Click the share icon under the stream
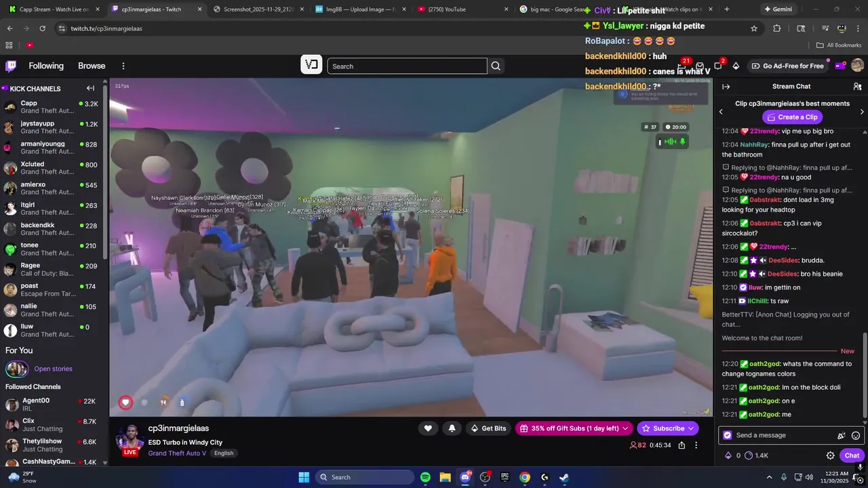This screenshot has height=488, width=868. 682,445
